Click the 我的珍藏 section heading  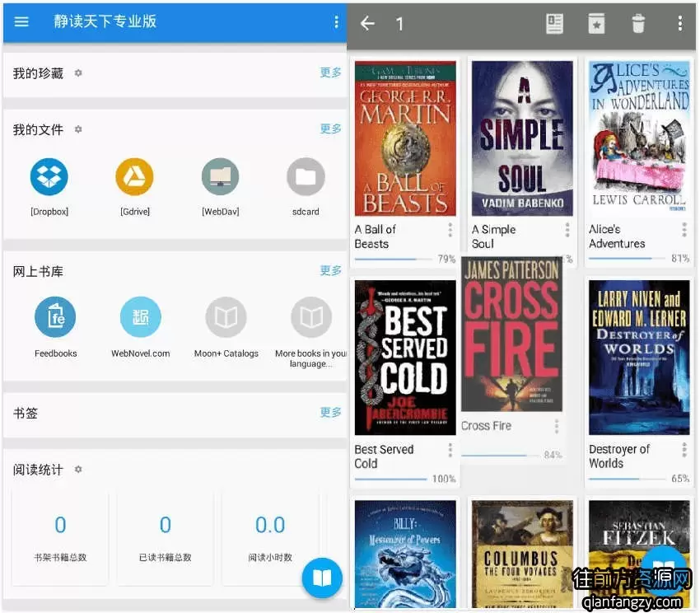click(x=38, y=73)
